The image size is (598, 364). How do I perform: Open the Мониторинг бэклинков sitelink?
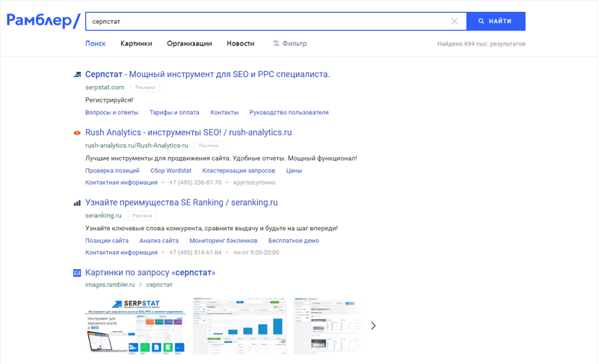tap(224, 241)
